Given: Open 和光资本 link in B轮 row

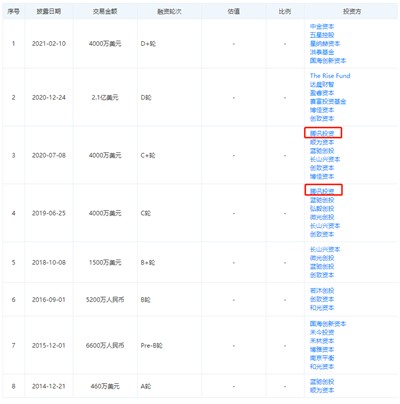Looking at the screenshot, I should pyautogui.click(x=322, y=308).
